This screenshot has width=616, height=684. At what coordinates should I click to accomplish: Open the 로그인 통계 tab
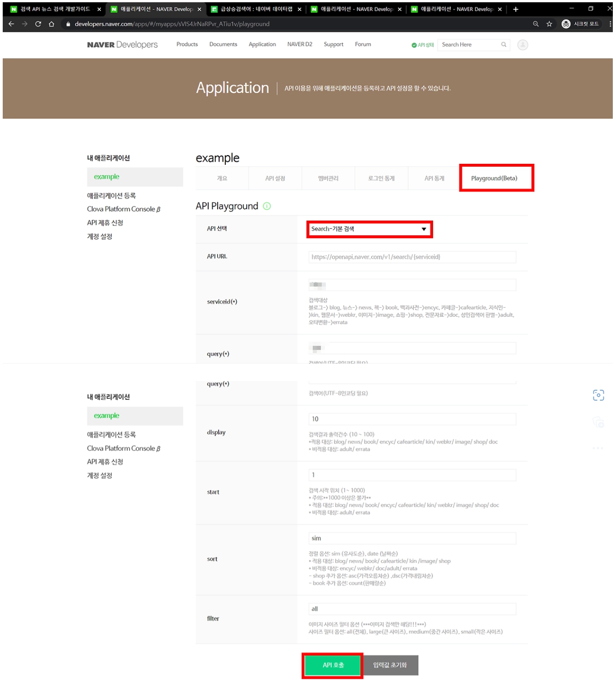point(382,178)
